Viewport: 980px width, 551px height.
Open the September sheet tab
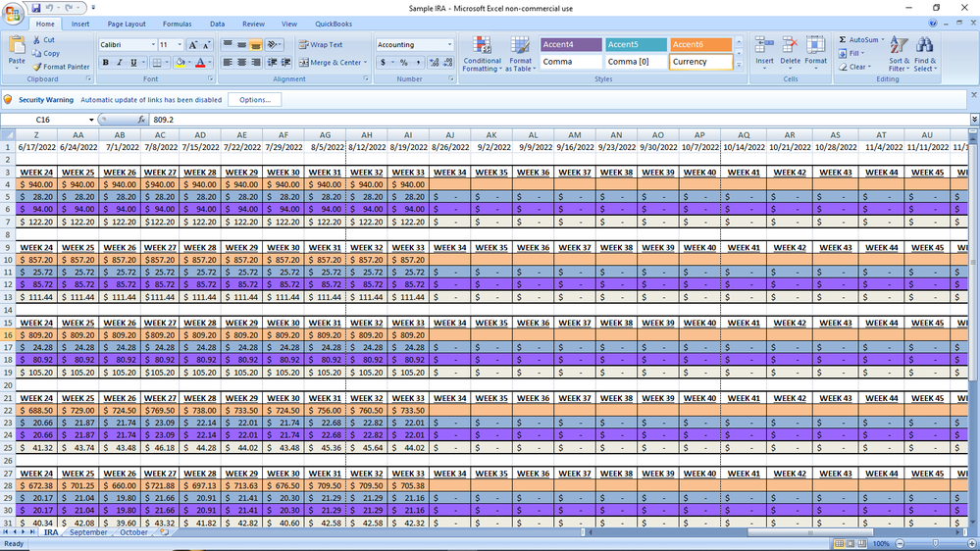(88, 532)
